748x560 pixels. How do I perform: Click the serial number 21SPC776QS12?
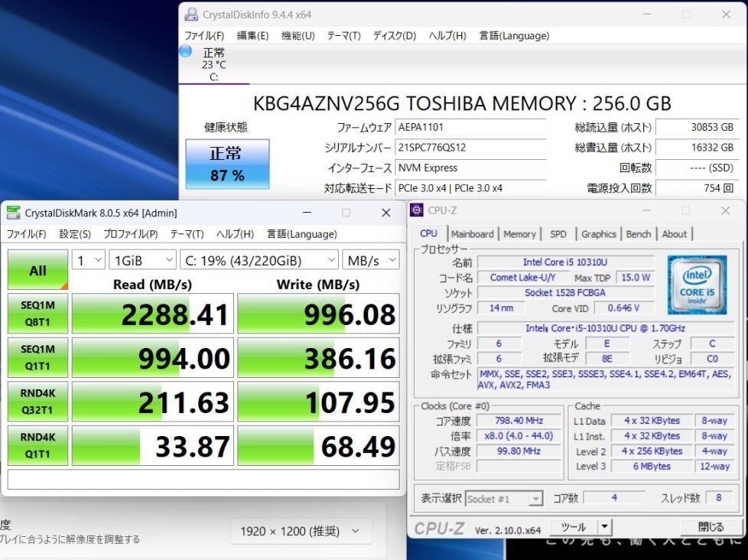coord(470,148)
